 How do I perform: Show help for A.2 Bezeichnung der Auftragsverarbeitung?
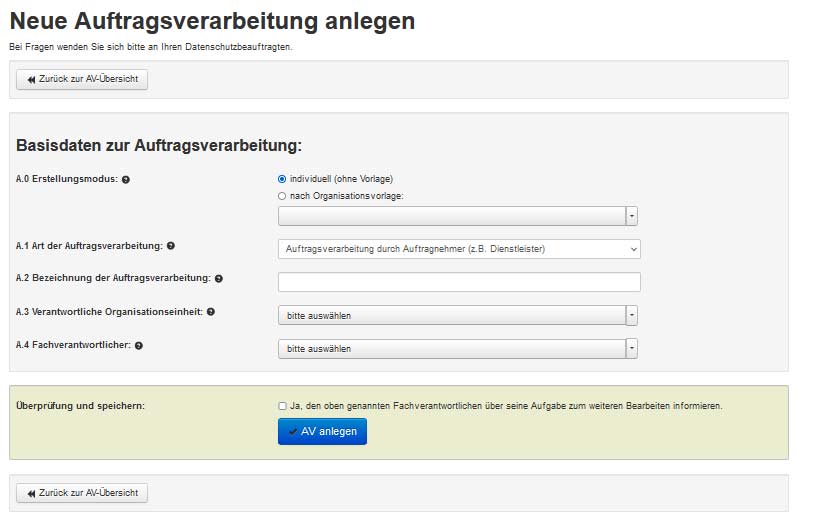(x=219, y=279)
